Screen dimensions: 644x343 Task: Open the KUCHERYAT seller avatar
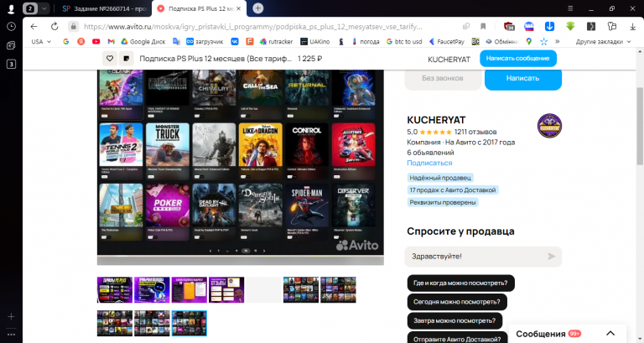click(x=549, y=126)
